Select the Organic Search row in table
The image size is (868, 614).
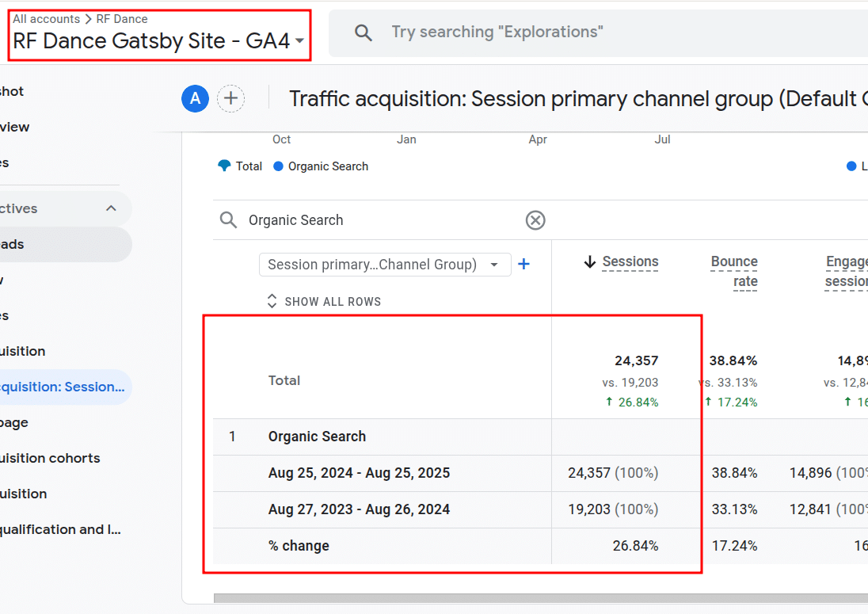pyautogui.click(x=318, y=437)
